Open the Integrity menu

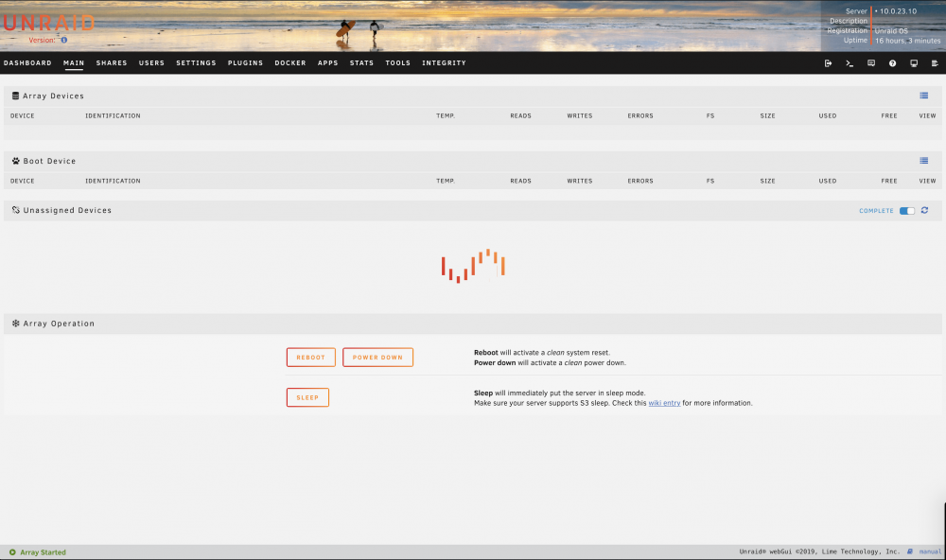[x=444, y=62]
